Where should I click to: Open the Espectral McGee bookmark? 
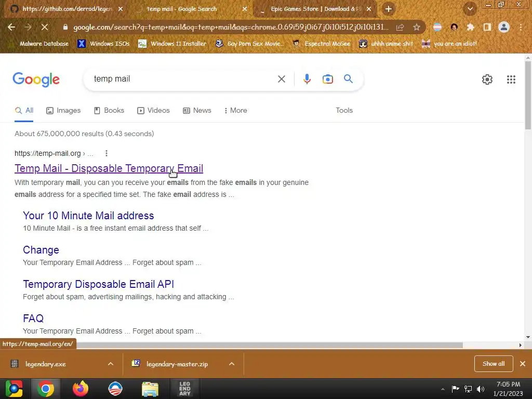(322, 44)
